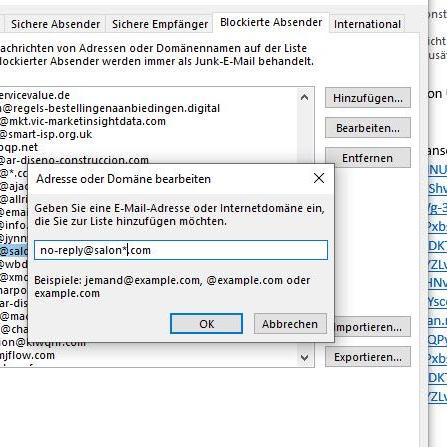Click the partially hidden Importieren... button
447x447 pixels.
click(x=372, y=327)
